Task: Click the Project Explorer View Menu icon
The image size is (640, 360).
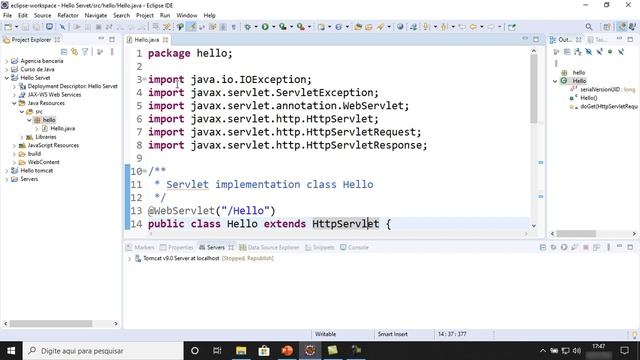Action: [112, 52]
